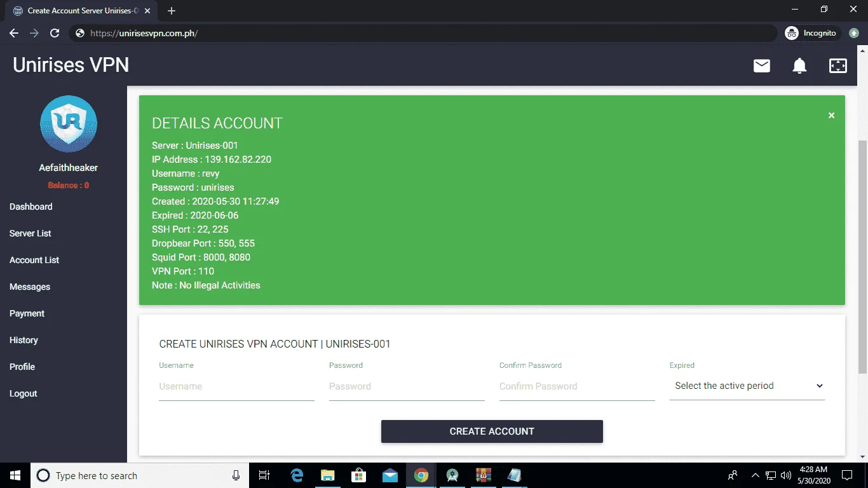Click the Password : unirises line

(x=193, y=187)
